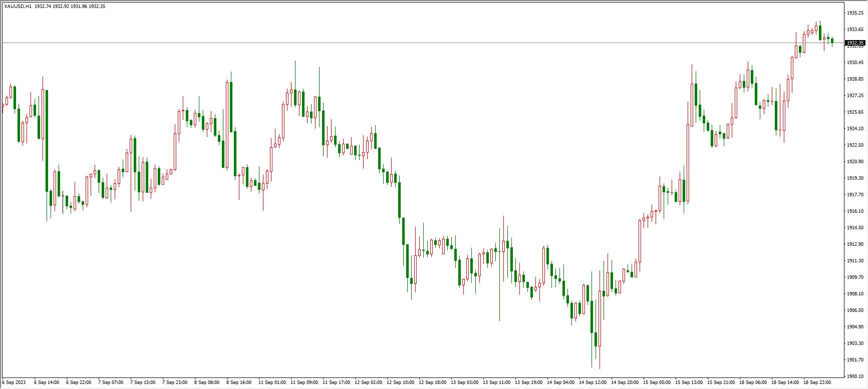Pick the 15 Sep 21:00 axis label
Viewport: 868px width, 389px height.
pyautogui.click(x=721, y=382)
